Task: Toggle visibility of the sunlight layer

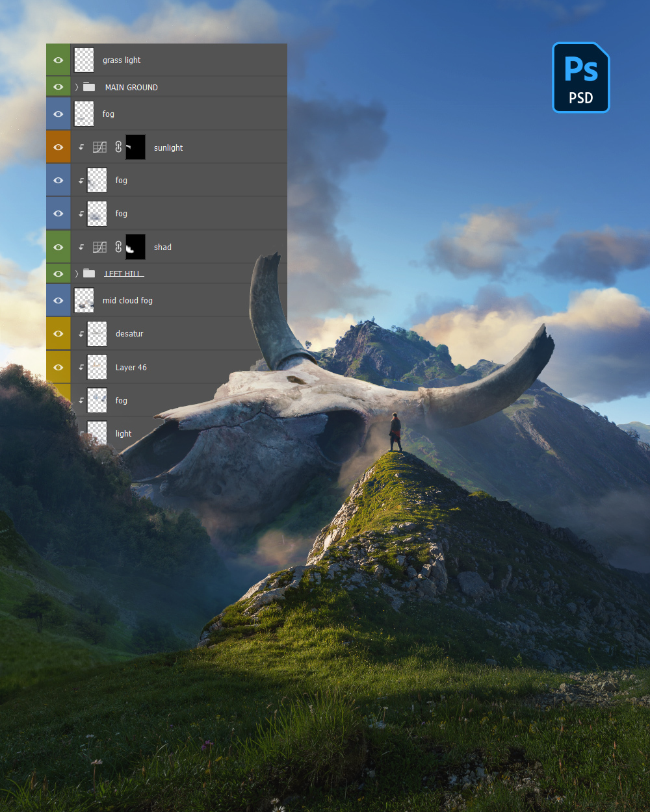Action: [58, 147]
